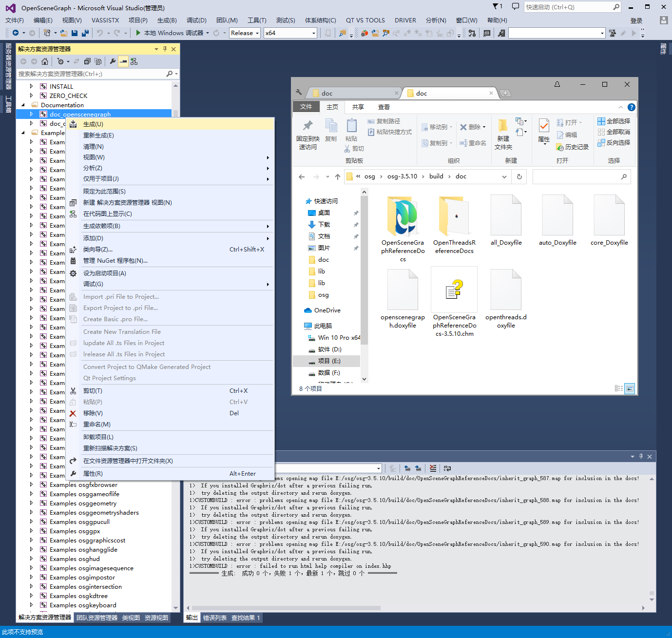Screen dimensions: 672x638
Task: Click the collapse all icon in Solution Explorer
Action: coord(87,61)
